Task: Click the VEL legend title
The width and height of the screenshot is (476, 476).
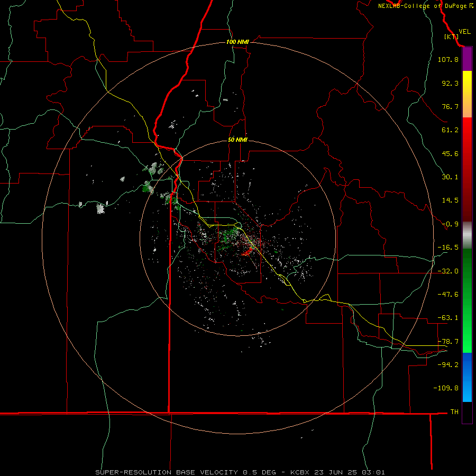Action: tap(464, 32)
